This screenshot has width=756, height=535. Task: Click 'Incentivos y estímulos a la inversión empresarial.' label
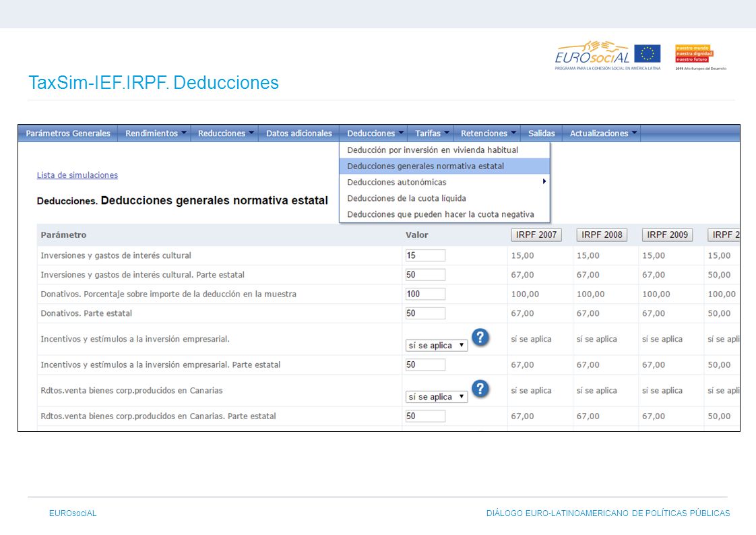[x=135, y=339]
